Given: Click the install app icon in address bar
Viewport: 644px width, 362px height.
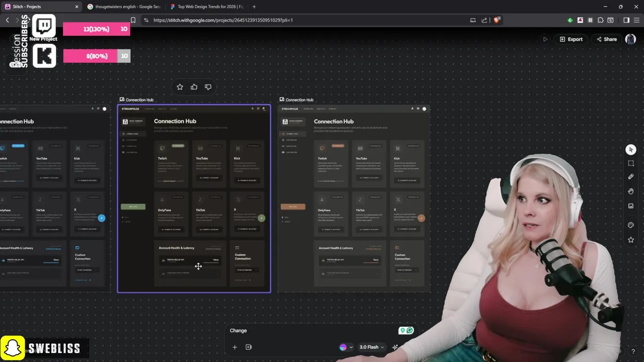Looking at the screenshot, I should click(473, 20).
